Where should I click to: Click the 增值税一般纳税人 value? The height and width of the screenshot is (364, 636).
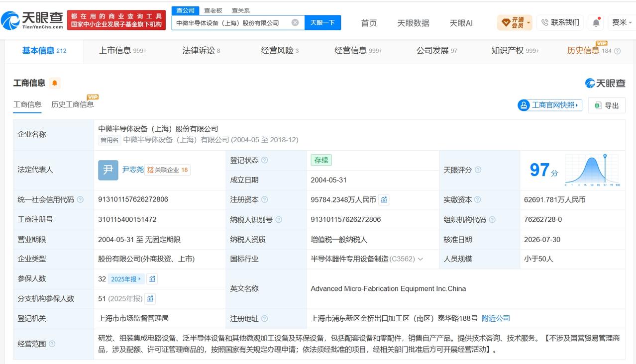(339, 239)
